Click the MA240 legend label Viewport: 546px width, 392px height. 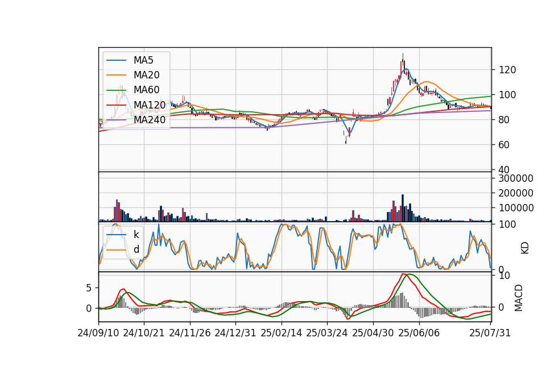(x=150, y=120)
